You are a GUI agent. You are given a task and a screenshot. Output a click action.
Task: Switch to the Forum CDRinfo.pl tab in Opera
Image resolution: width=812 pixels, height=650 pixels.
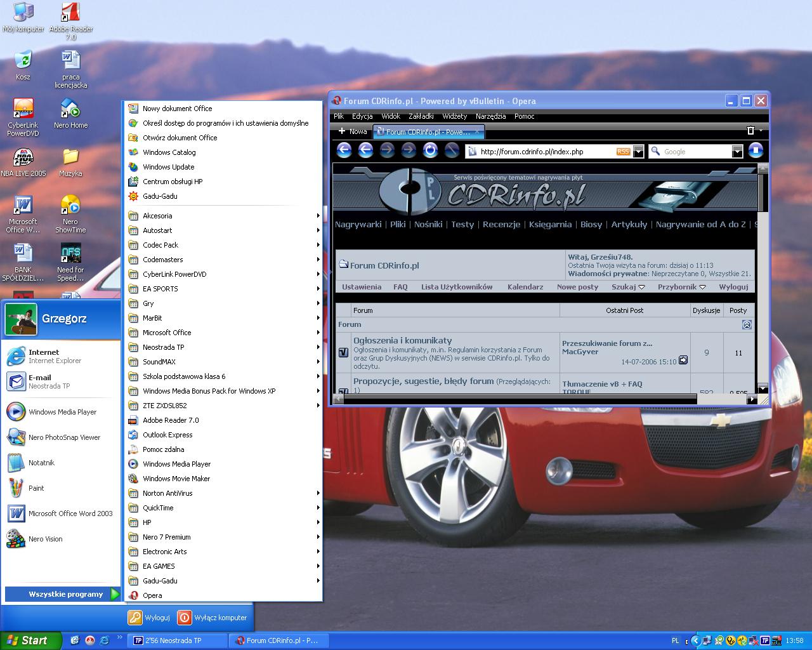tap(429, 131)
